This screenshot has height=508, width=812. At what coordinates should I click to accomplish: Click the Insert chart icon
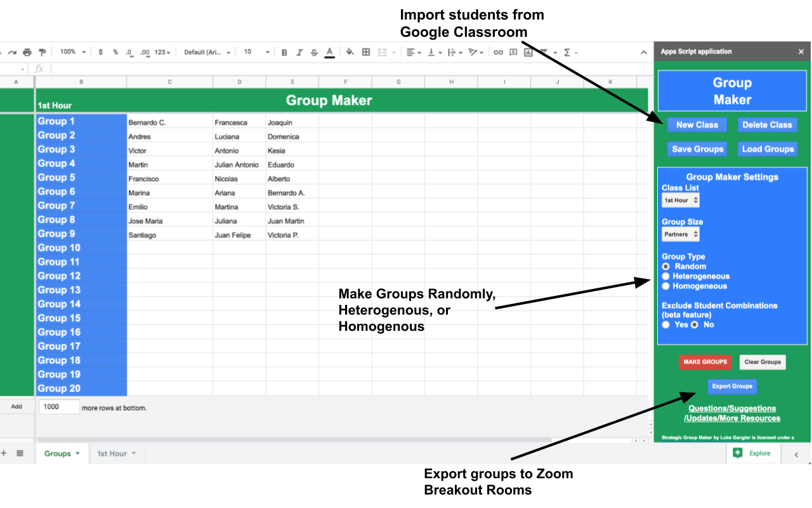point(528,52)
